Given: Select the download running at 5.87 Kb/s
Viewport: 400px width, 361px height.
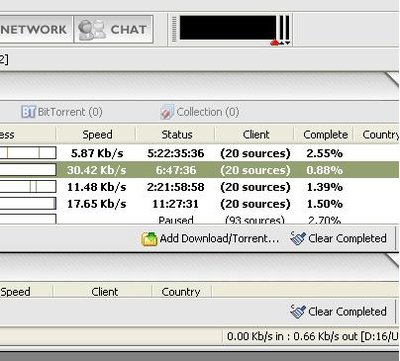Looking at the screenshot, I should [199, 153].
